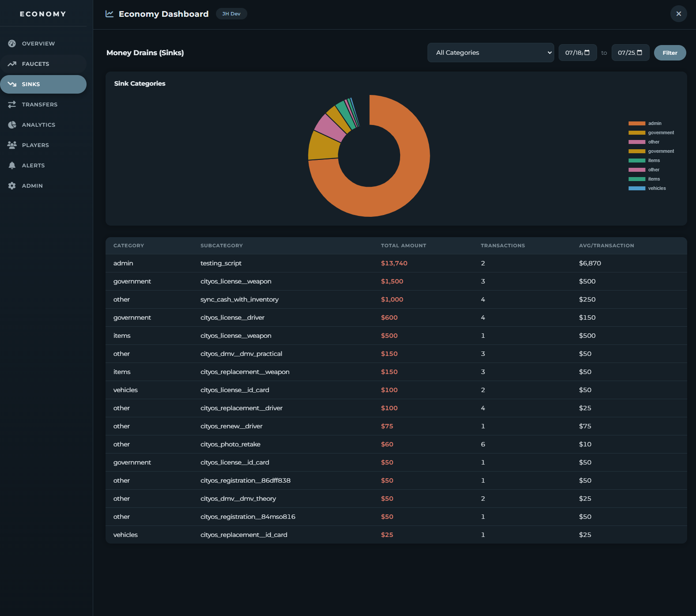Screen dimensions: 696x616
Task: Click the Category column header
Action: 129,246
